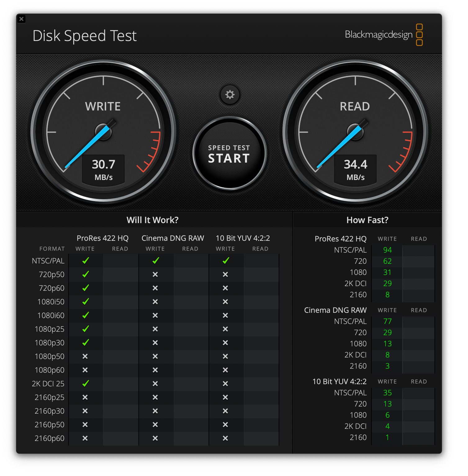The height and width of the screenshot is (476, 468).
Task: Click the FORMAT column header
Action: click(x=52, y=249)
